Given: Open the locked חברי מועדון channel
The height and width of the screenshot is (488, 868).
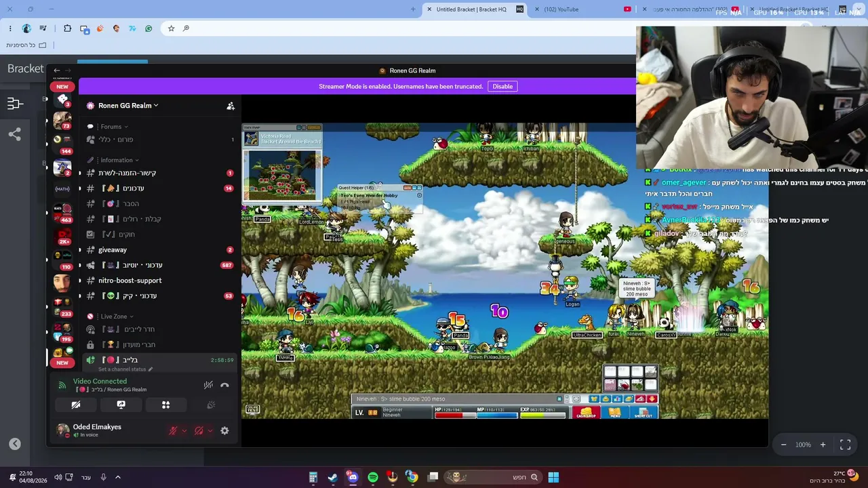Looking at the screenshot, I should 159,344.
